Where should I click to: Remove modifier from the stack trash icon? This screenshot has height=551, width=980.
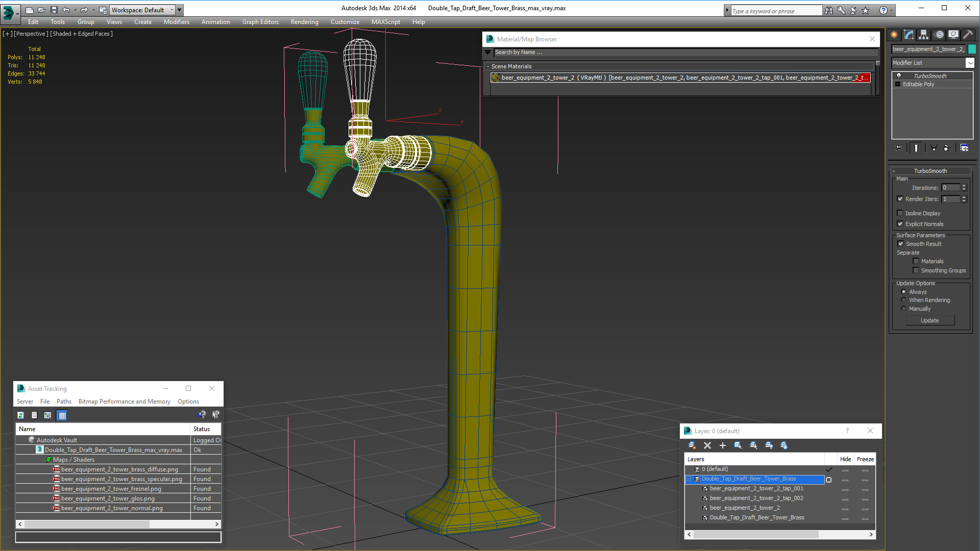coord(946,148)
